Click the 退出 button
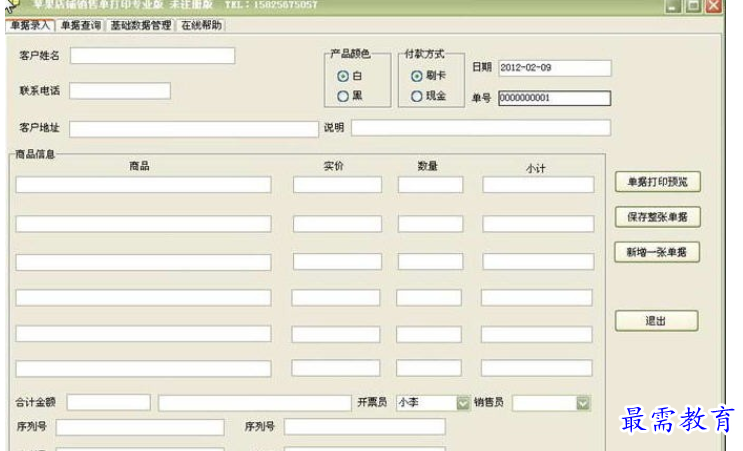Image resolution: width=743 pixels, height=451 pixels. (656, 321)
